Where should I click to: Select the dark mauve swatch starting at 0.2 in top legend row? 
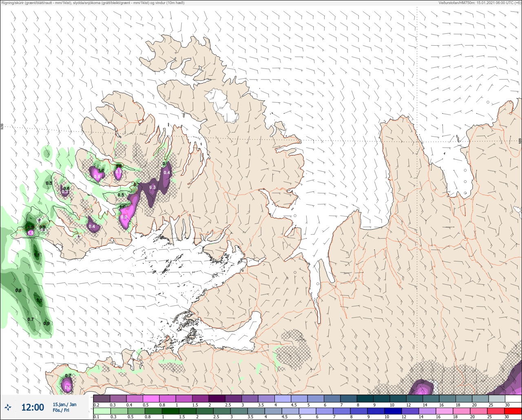[102, 398]
